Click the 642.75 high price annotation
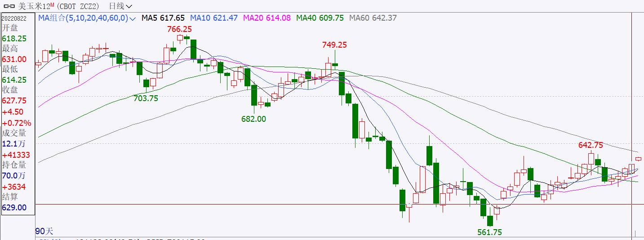 pyautogui.click(x=591, y=145)
